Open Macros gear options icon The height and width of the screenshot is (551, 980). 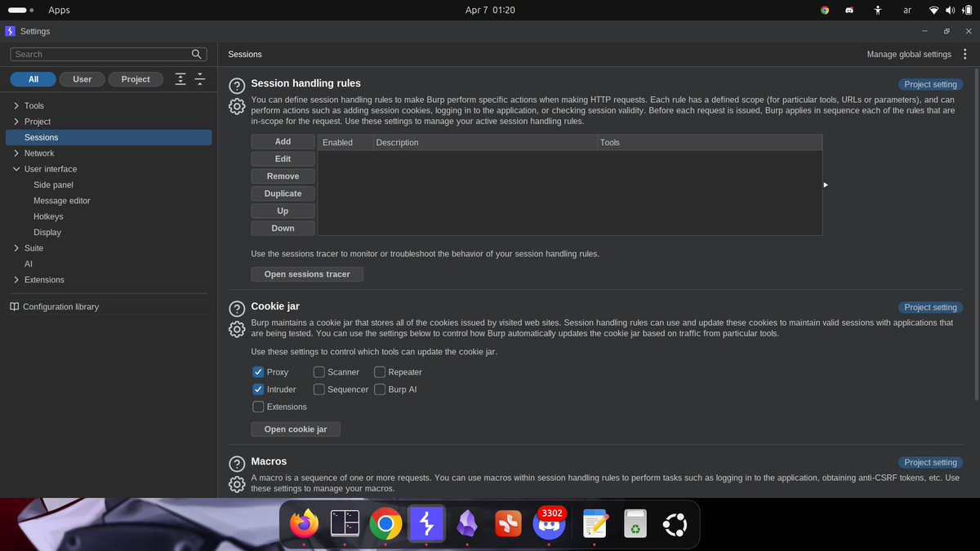pyautogui.click(x=237, y=484)
